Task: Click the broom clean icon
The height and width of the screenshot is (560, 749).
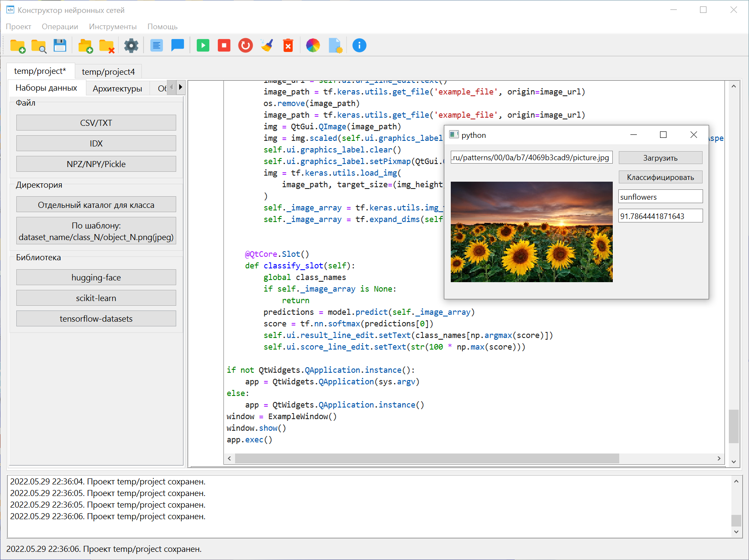Action: tap(267, 46)
